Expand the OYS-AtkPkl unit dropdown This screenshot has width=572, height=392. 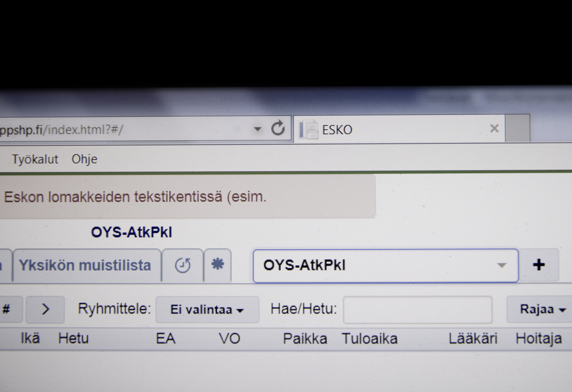coord(386,266)
